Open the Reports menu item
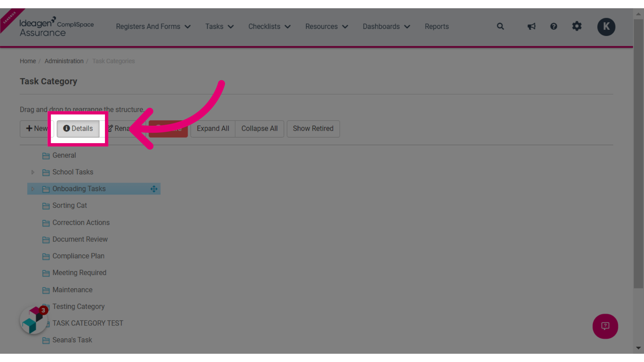 click(437, 26)
